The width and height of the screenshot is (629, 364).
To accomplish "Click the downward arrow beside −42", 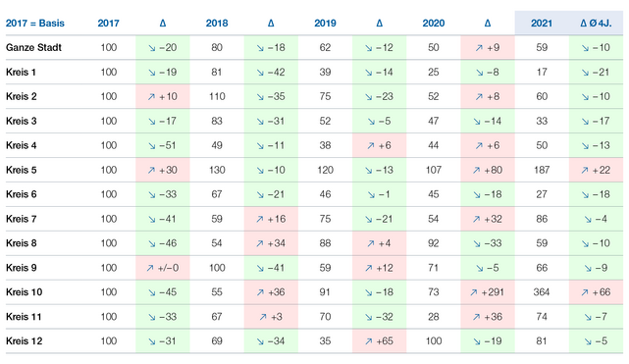I will pyautogui.click(x=260, y=73).
